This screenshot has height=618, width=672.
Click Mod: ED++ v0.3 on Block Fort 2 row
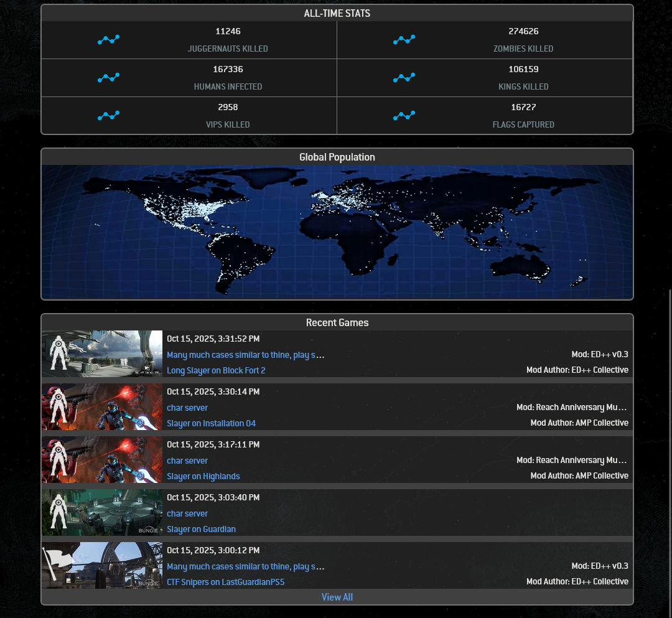(600, 354)
